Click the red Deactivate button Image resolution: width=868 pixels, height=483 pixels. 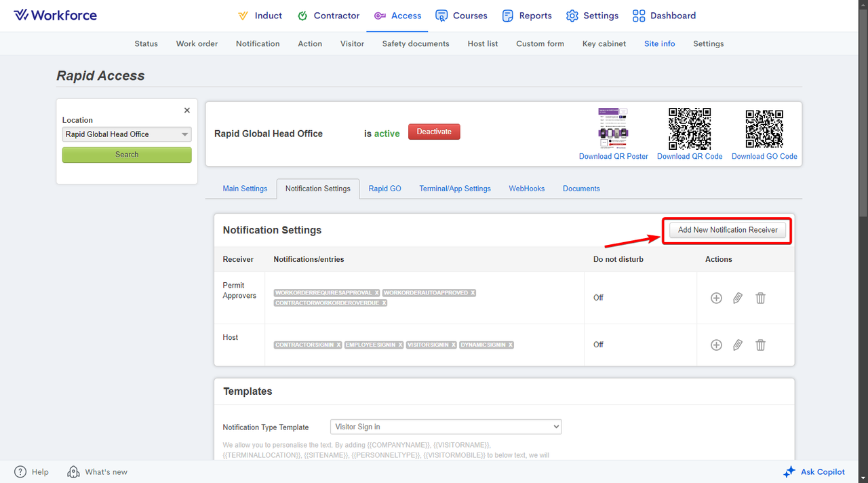pos(434,132)
